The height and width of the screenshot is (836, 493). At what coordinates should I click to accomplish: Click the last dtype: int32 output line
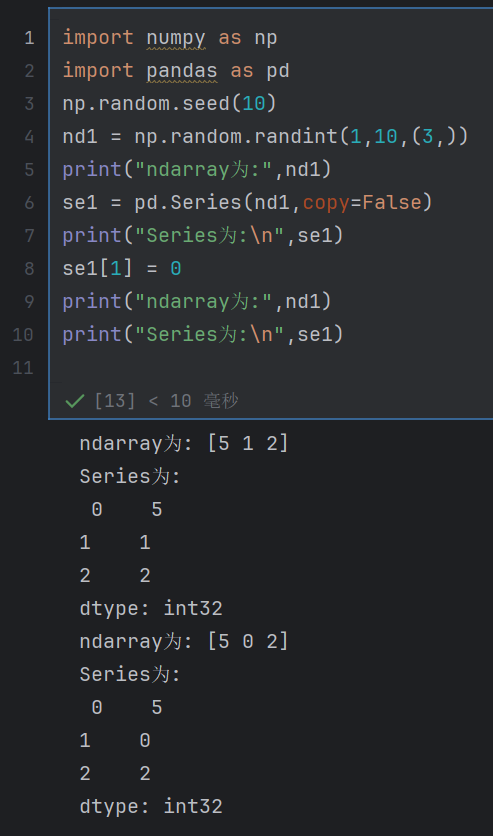click(151, 807)
